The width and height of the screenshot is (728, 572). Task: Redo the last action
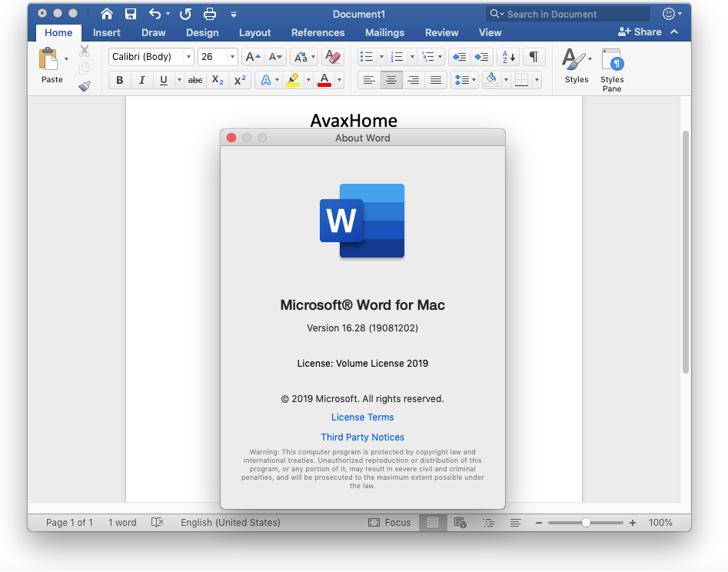185,14
